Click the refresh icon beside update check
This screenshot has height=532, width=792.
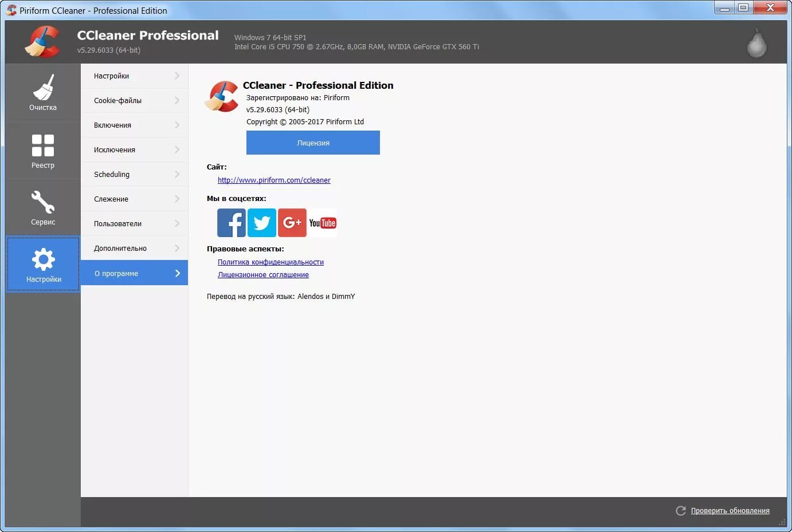[x=681, y=511]
